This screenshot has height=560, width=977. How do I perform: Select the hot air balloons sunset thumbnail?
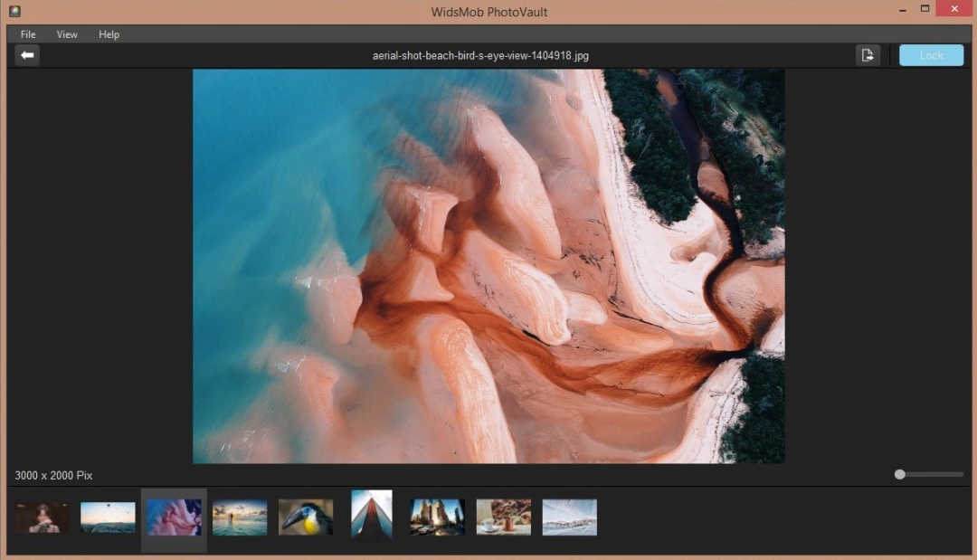click(107, 517)
